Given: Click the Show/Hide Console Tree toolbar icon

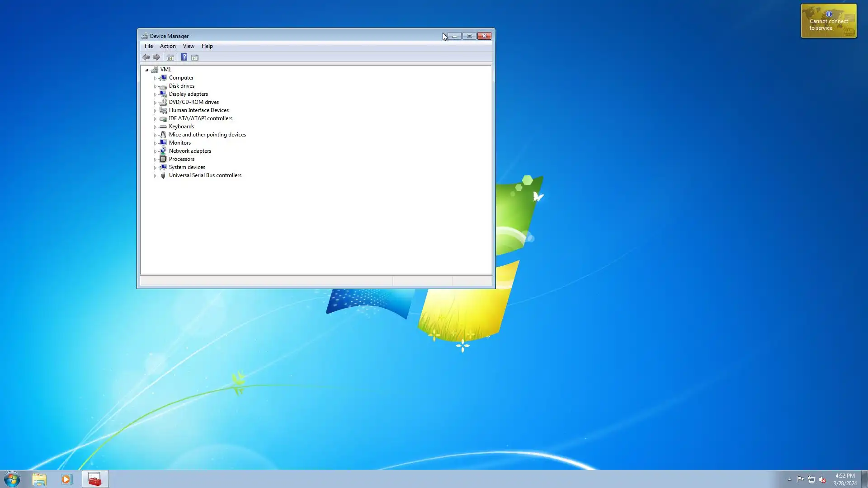Looking at the screenshot, I should 170,57.
